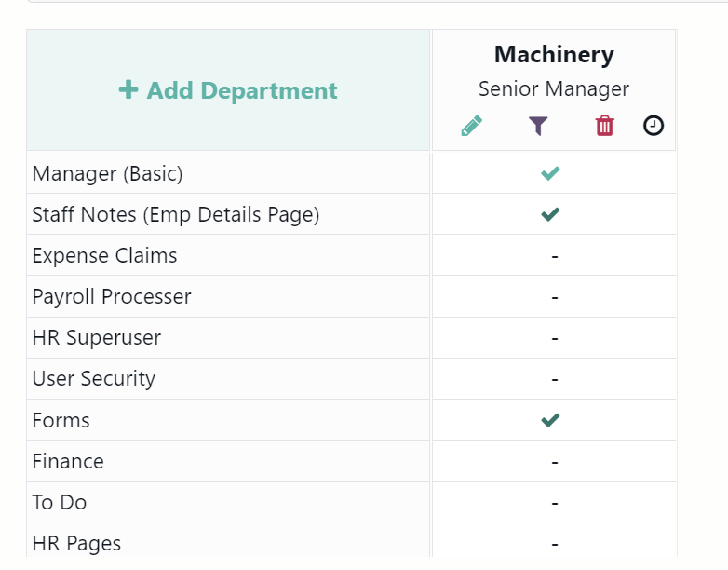Image resolution: width=728 pixels, height=570 pixels.
Task: Toggle the Manager (Basic) checkmark
Action: click(550, 173)
